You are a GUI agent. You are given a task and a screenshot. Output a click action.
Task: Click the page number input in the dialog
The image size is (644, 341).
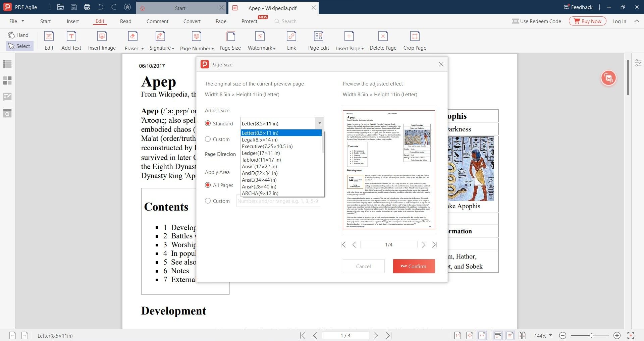[389, 244]
